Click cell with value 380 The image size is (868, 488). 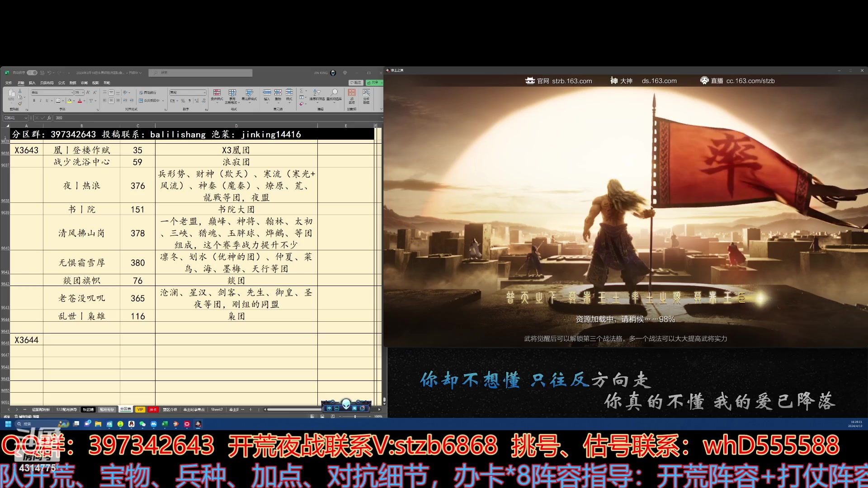coord(137,263)
